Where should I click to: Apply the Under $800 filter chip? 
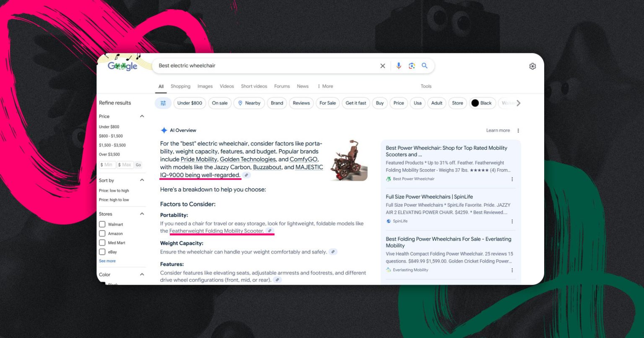click(190, 103)
